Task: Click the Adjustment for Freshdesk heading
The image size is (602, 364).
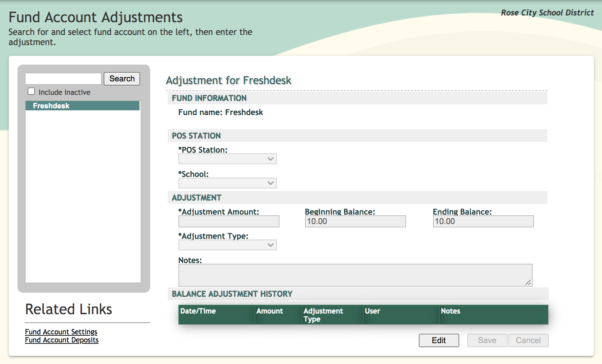Action: point(229,80)
